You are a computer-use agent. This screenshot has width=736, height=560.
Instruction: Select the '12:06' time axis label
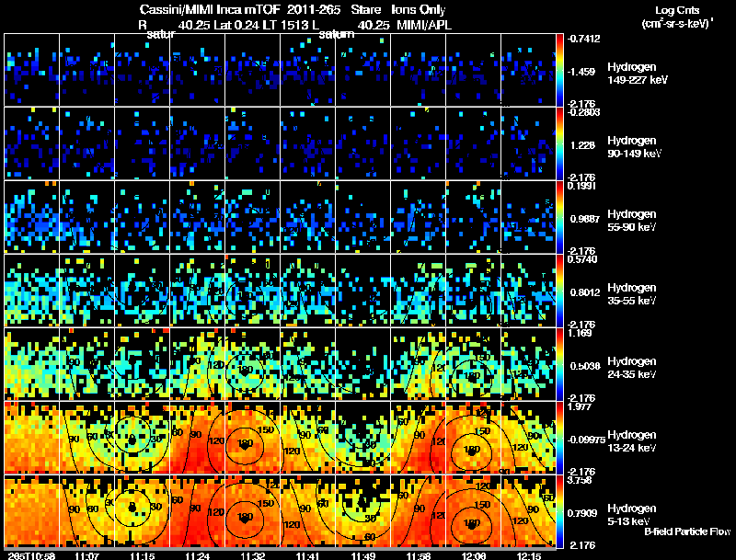[x=473, y=555]
